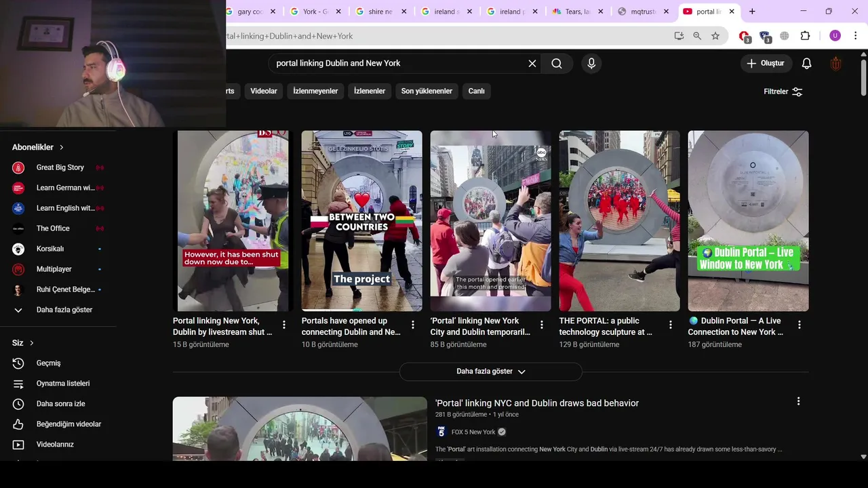Open 'Portal linking NYC and Dublin draws bad behavior'
868x488 pixels.
pos(537,403)
